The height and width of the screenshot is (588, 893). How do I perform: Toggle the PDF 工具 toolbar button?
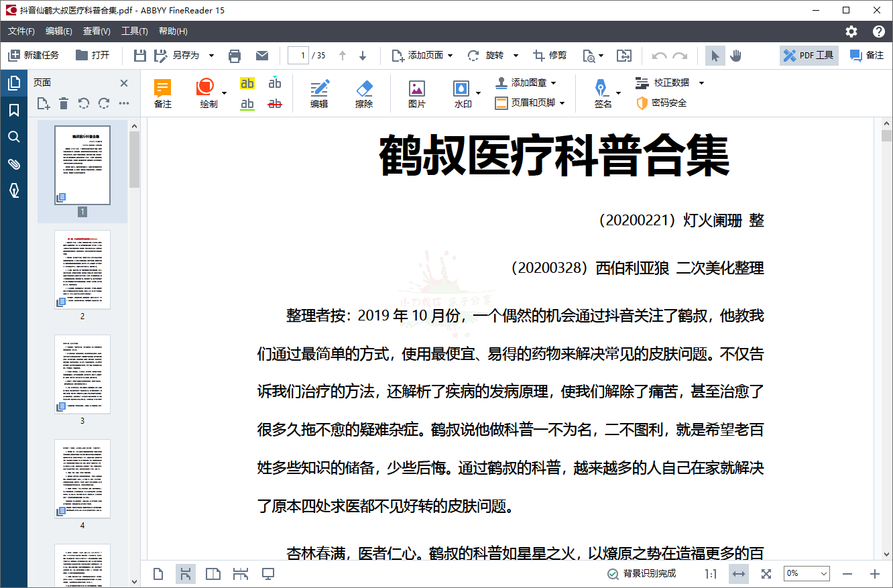809,56
